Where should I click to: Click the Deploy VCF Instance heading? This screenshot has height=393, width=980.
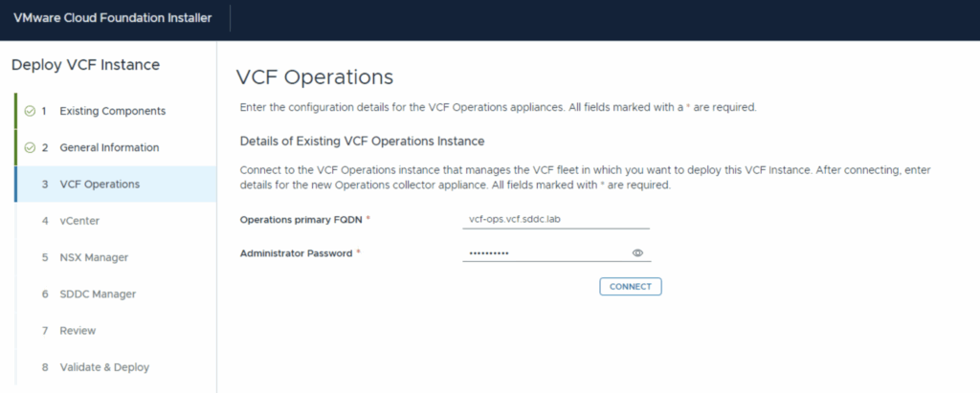pyautogui.click(x=85, y=65)
